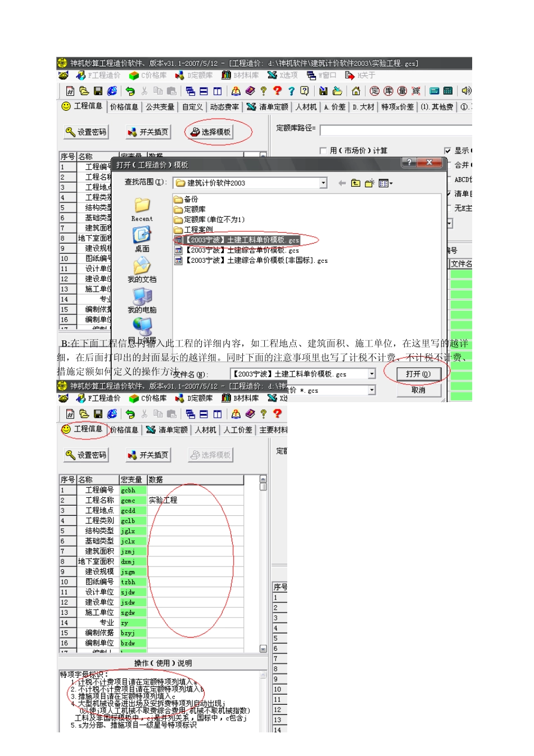Screen dimensions: 534x756
Task: Click the new file icon in upper window toolbar
Action: [x=70, y=91]
